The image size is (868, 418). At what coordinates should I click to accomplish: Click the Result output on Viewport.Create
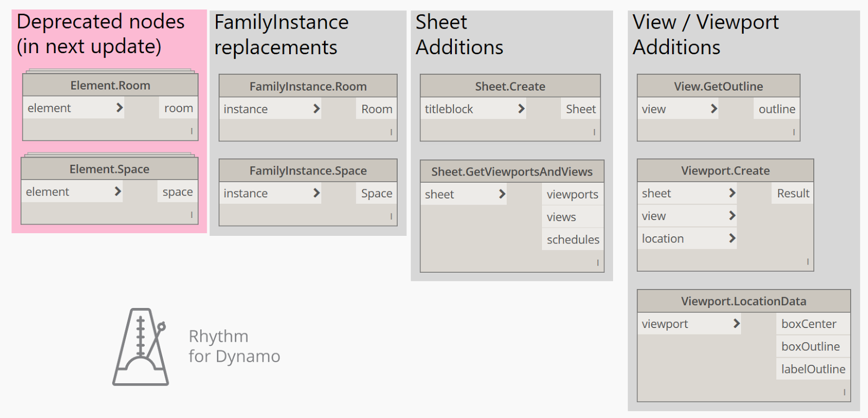point(793,194)
